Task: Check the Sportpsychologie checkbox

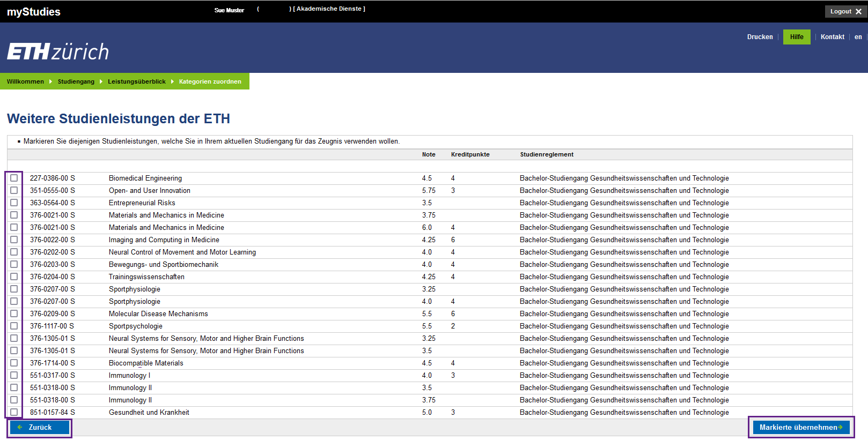Action: tap(14, 326)
